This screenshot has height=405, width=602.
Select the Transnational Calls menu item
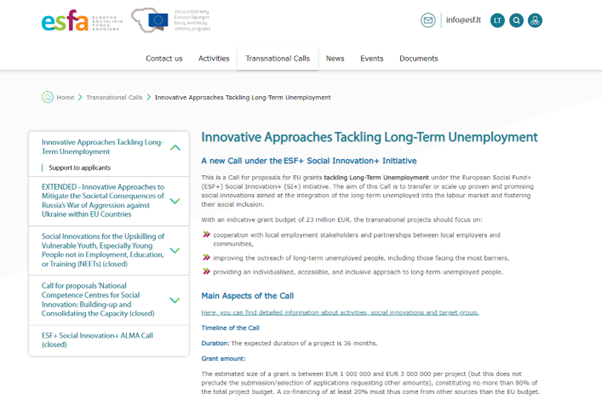pos(278,58)
